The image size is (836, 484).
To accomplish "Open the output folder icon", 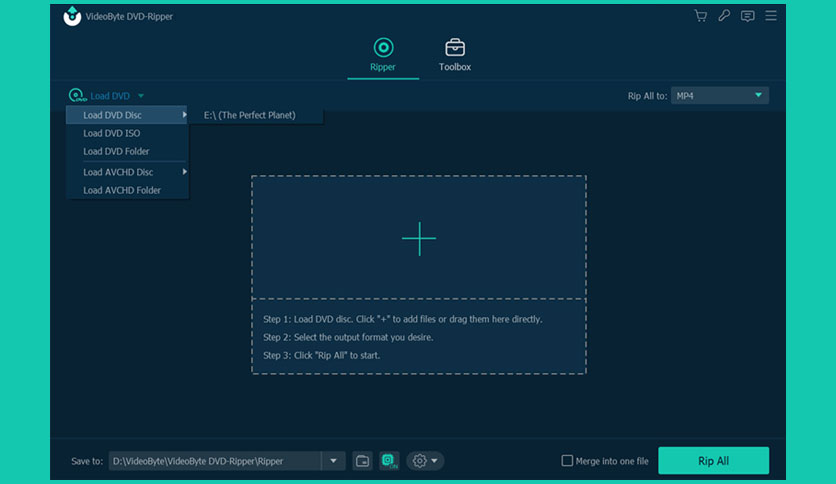I will click(363, 461).
